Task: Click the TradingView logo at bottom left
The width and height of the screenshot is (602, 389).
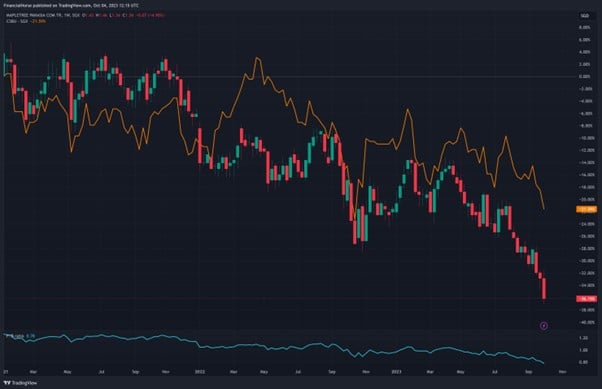Action: 20,383
